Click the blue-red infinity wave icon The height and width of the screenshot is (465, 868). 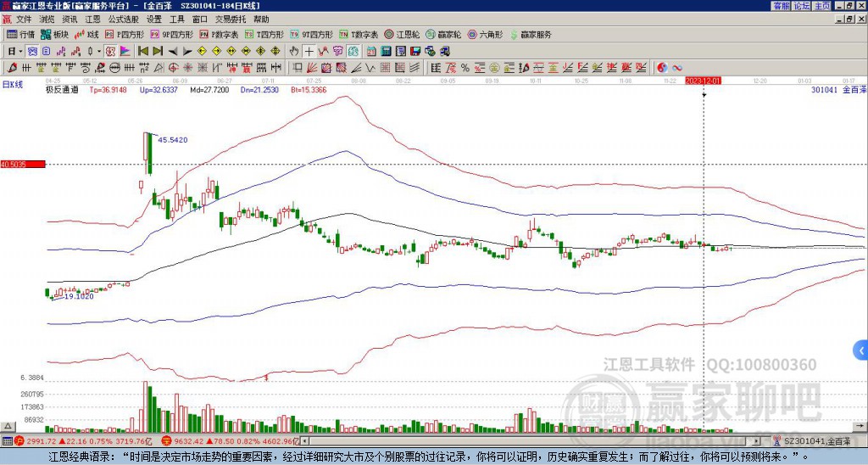677,68
